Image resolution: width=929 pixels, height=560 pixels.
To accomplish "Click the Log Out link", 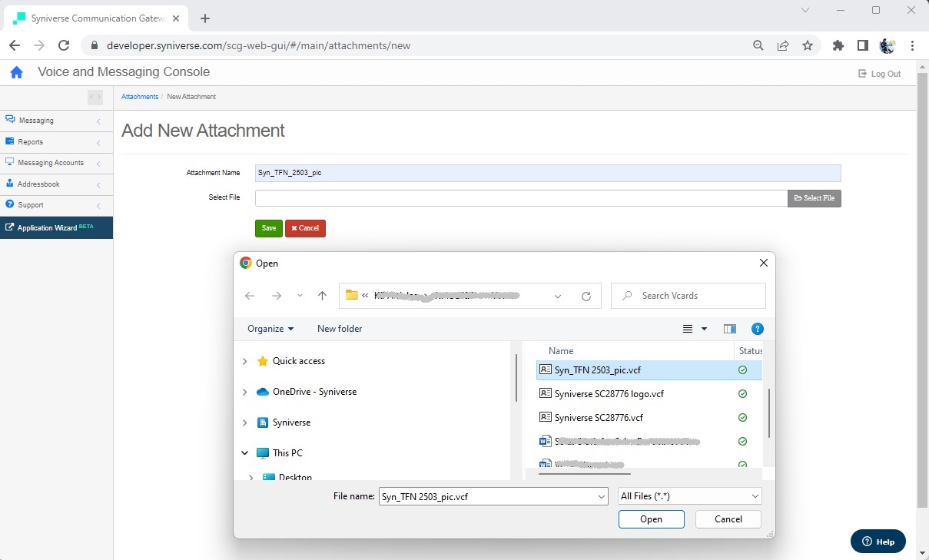I will coord(880,74).
